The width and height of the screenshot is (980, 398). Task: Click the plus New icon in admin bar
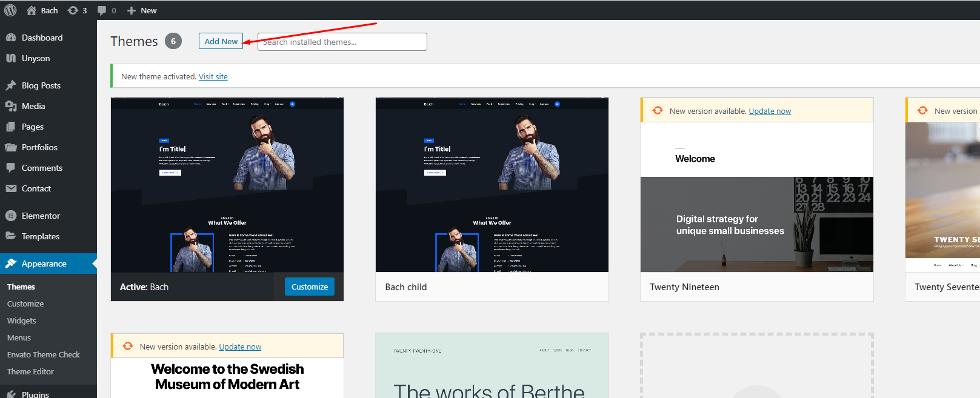[x=132, y=11]
